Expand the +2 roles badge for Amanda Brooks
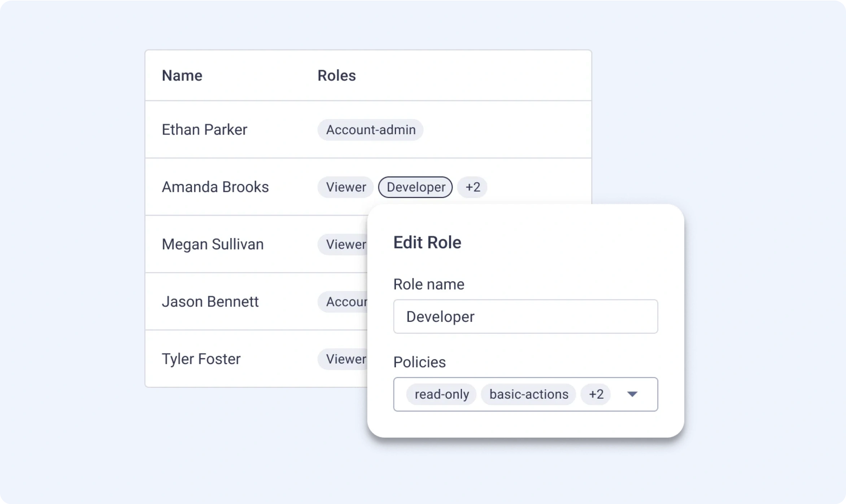Screen dimensions: 846x504 pos(472,187)
